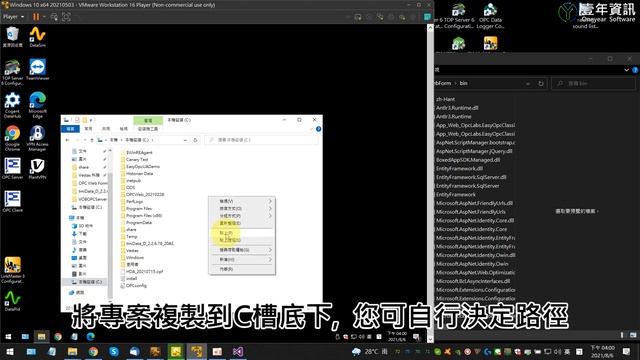Image resolution: width=640 pixels, height=360 pixels.
Task: Click the search box in bin folder window
Action: (x=593, y=83)
